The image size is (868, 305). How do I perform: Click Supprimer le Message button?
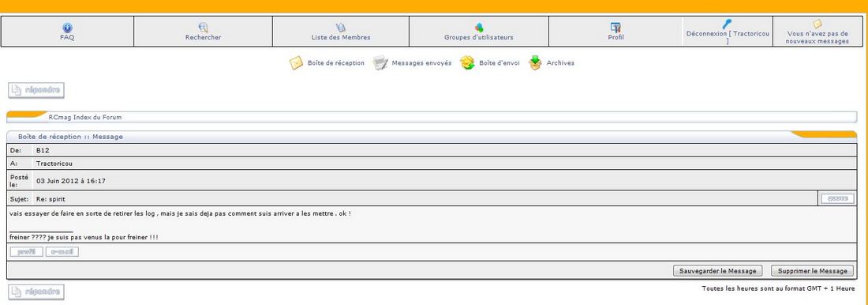point(812,270)
